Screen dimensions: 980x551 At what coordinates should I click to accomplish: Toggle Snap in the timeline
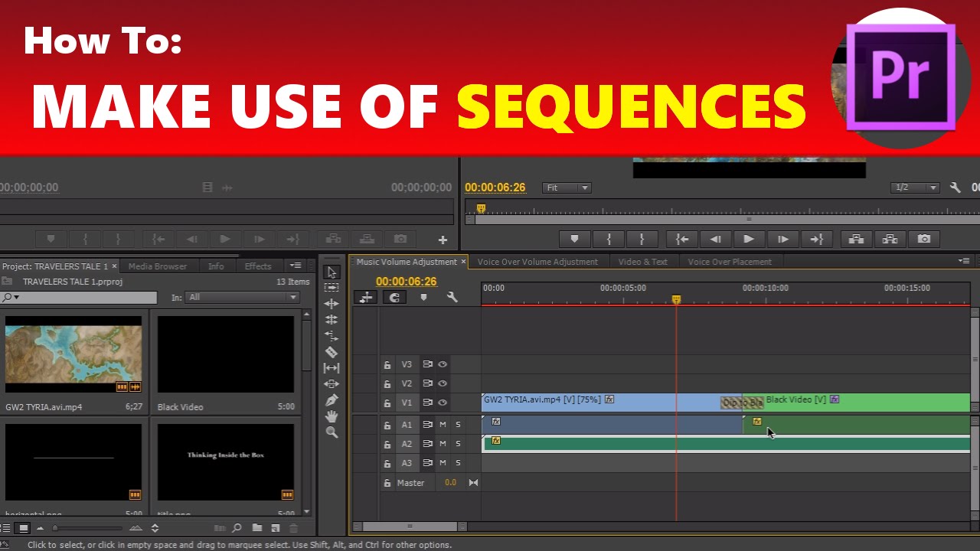pos(395,297)
